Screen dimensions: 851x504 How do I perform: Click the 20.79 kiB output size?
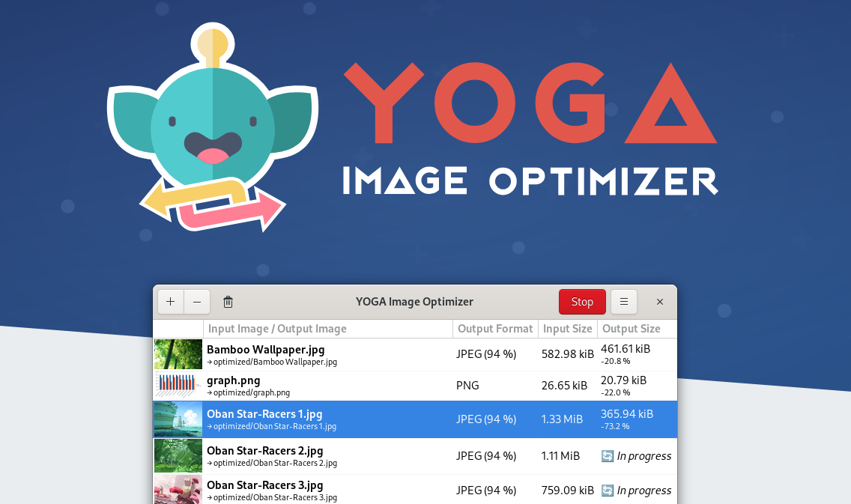(623, 380)
